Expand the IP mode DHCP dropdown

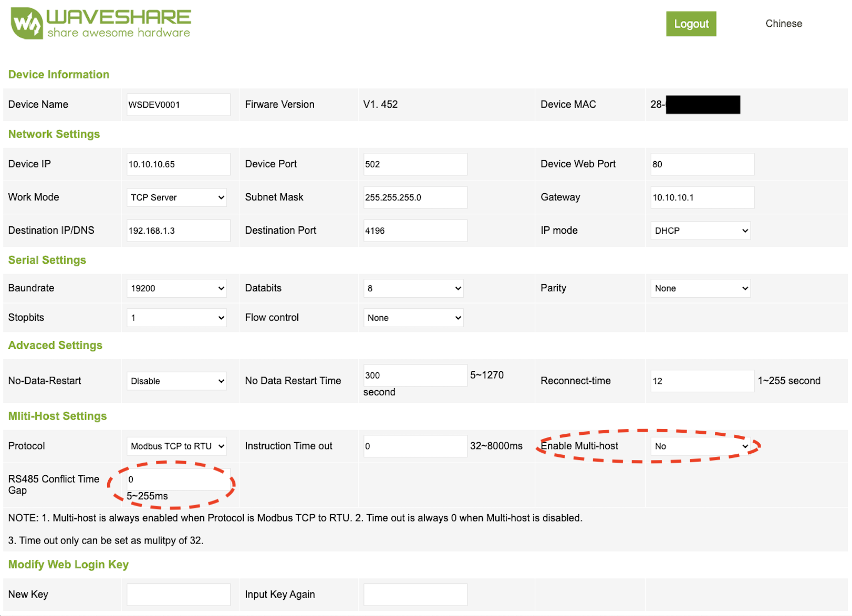coord(700,231)
